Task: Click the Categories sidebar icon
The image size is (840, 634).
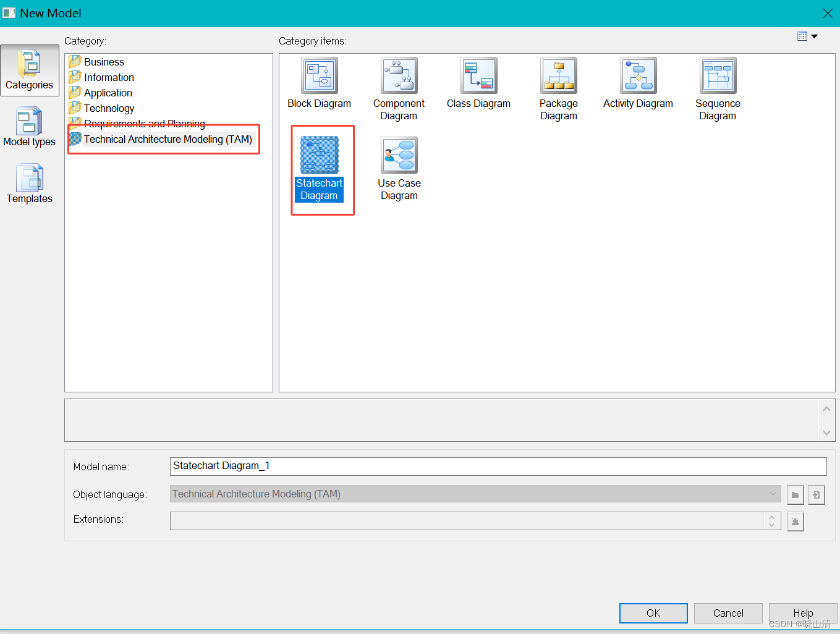Action: (29, 70)
